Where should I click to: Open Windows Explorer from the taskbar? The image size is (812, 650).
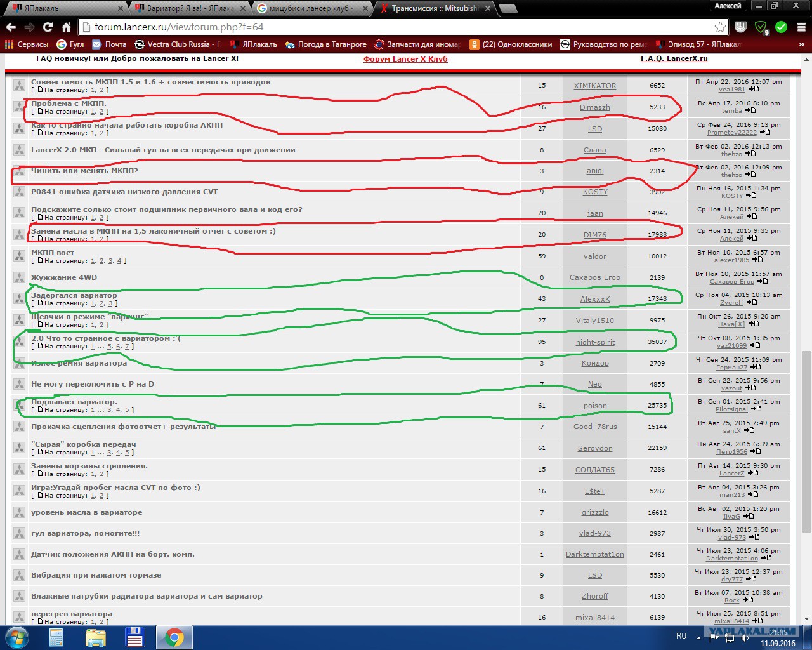(x=96, y=637)
